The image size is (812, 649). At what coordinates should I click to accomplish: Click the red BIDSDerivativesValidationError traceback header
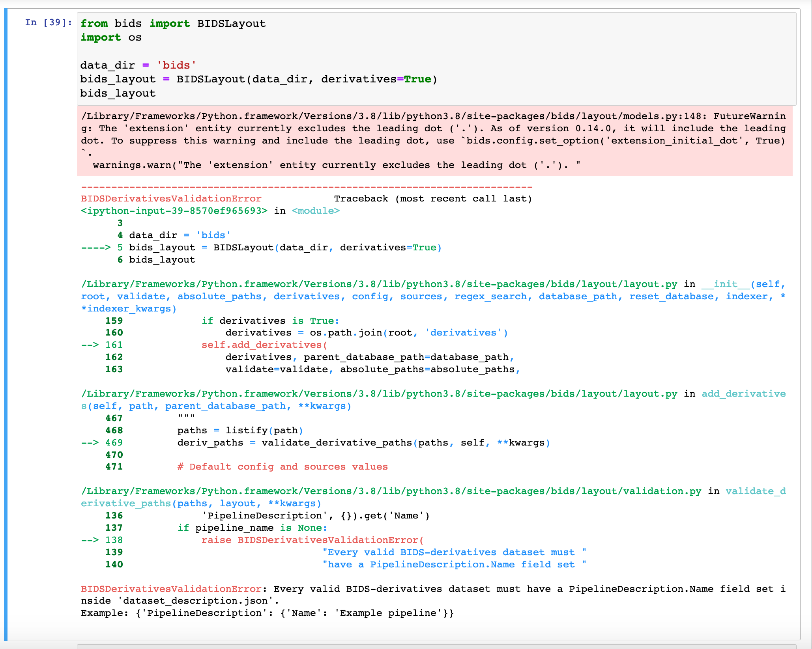point(171,199)
